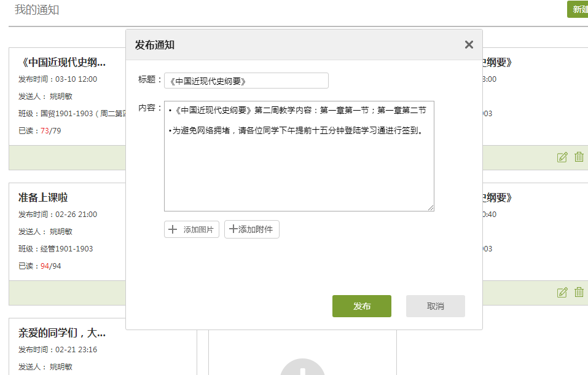Screen dimensions: 588x375
Task: Click the textarea resize grip at its corner
Action: pyautogui.click(x=431, y=208)
